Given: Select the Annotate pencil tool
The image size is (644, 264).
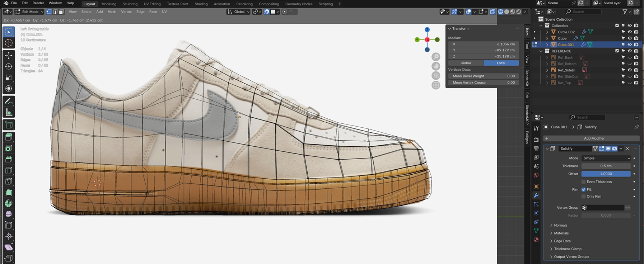Looking at the screenshot, I should 9,102.
